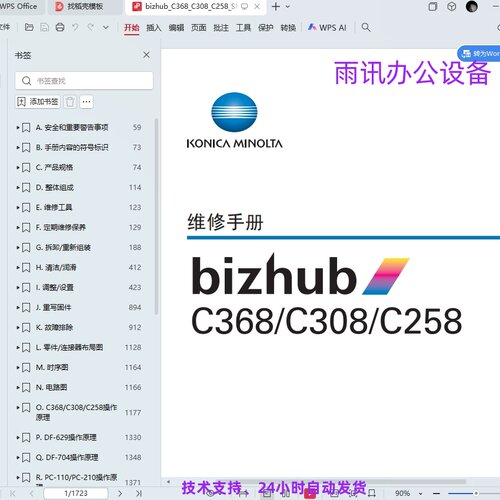
Task: Click the display icon on bizhub tab
Action: click(x=244, y=6)
